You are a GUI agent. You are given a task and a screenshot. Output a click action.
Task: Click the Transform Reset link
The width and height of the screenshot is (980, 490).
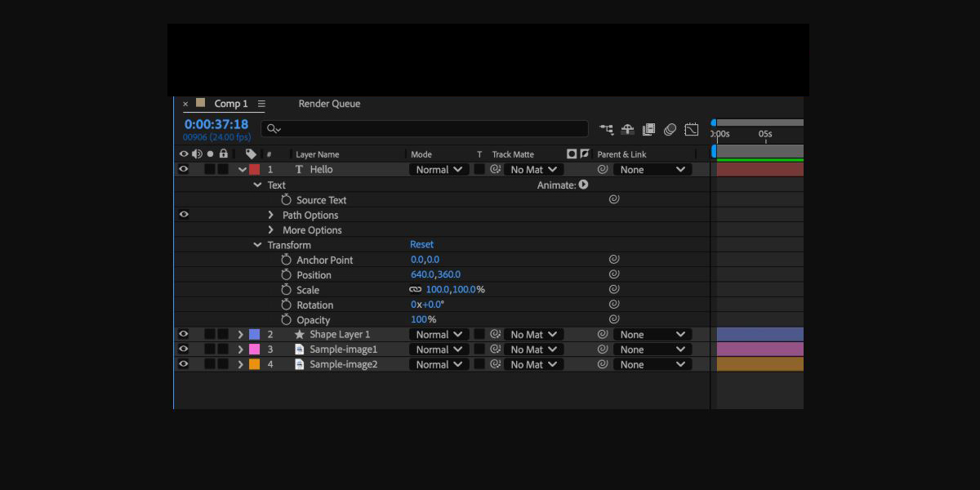421,245
